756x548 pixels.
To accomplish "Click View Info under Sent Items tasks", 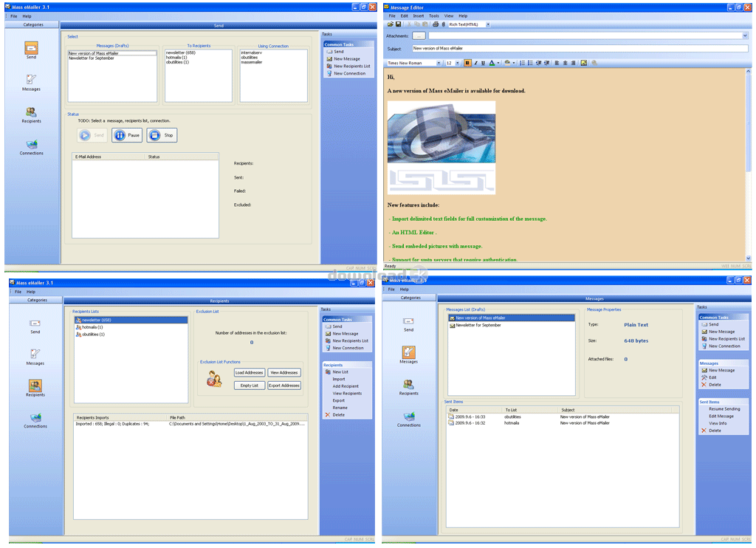I will coord(718,423).
